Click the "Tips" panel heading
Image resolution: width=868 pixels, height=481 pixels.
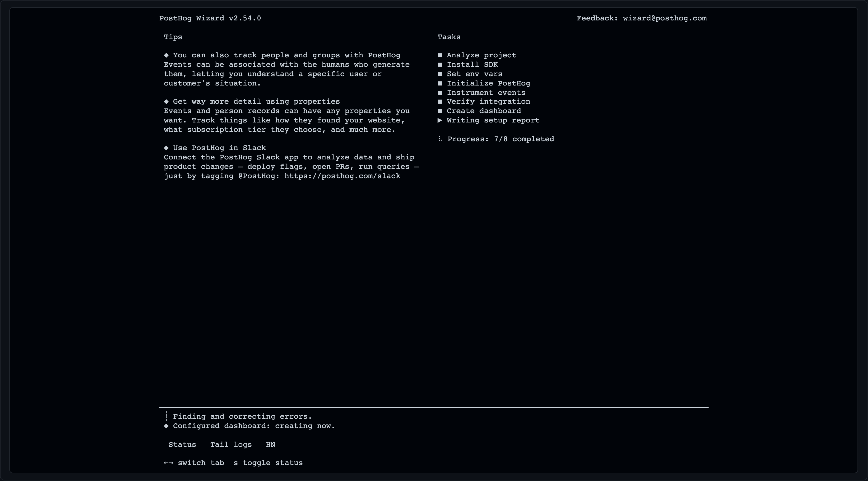coord(173,37)
